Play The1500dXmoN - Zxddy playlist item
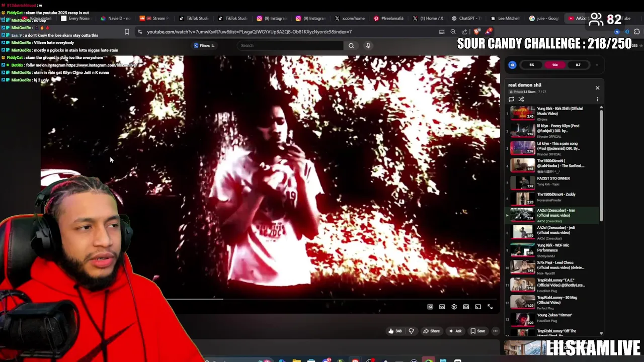This screenshot has width=644, height=362. pos(552,199)
